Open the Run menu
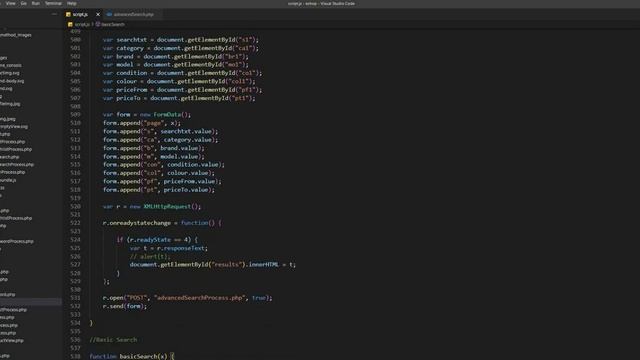Viewport: 640px width, 360px height. [36, 3]
